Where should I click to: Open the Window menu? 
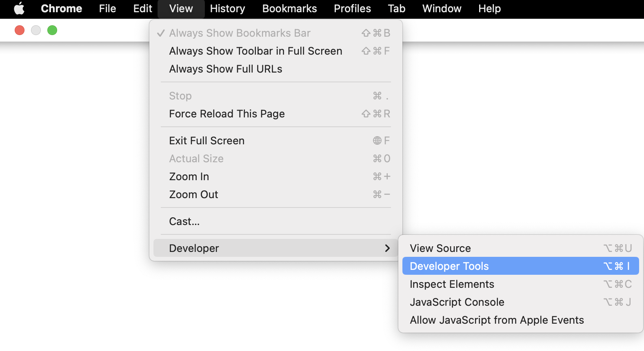(x=442, y=9)
